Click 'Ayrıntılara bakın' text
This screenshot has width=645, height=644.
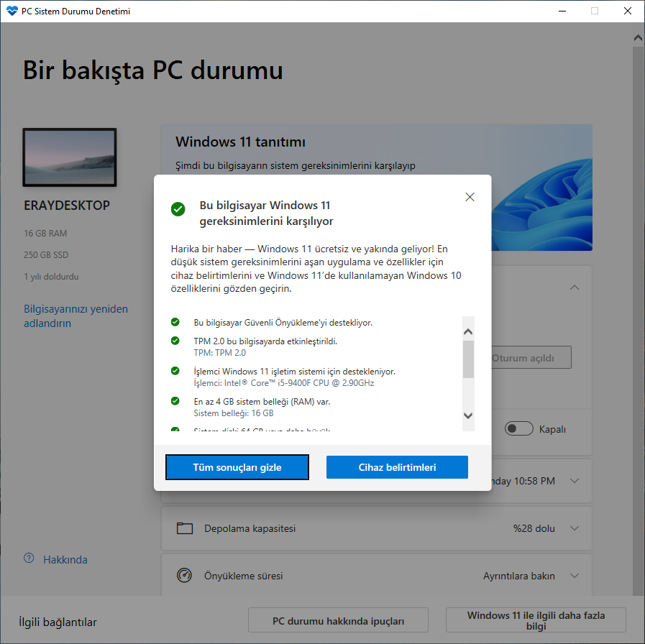point(518,576)
